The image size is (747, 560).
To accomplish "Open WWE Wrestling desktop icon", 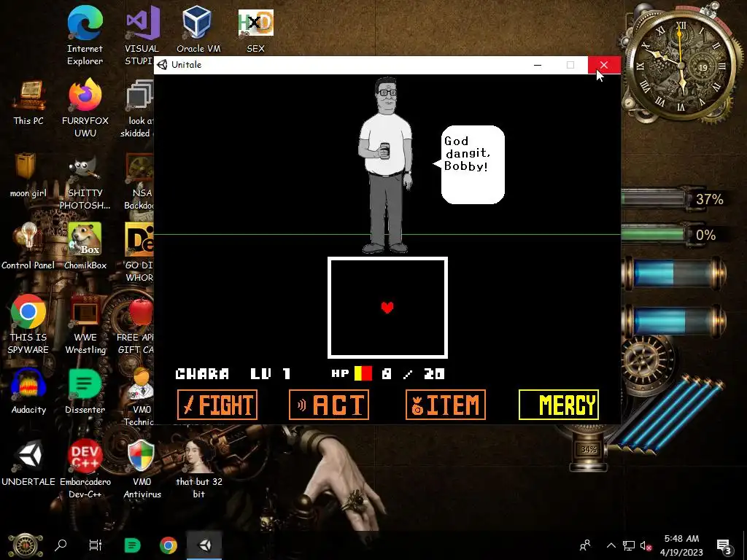I will 85,324.
